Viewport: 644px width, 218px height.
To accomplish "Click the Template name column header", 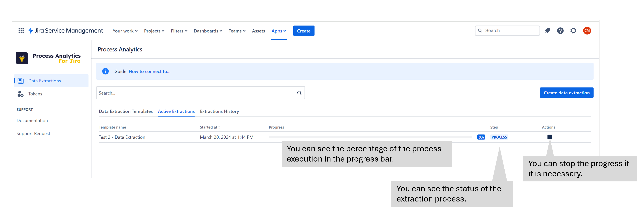I will pyautogui.click(x=112, y=127).
